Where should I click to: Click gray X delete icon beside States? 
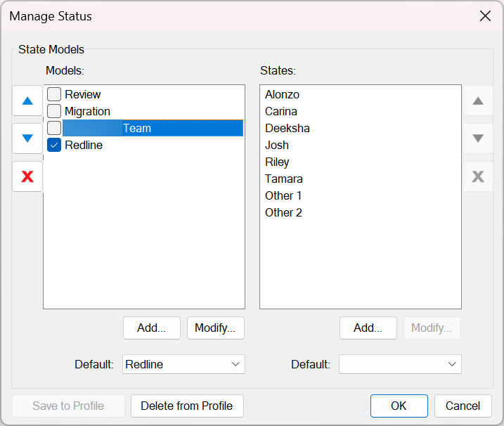(x=478, y=176)
